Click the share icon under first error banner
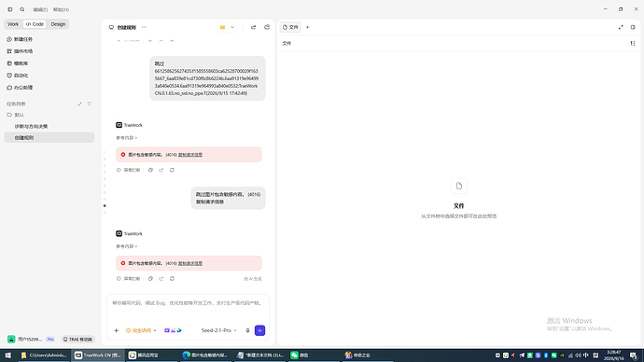This screenshot has height=362, width=644. [161, 170]
